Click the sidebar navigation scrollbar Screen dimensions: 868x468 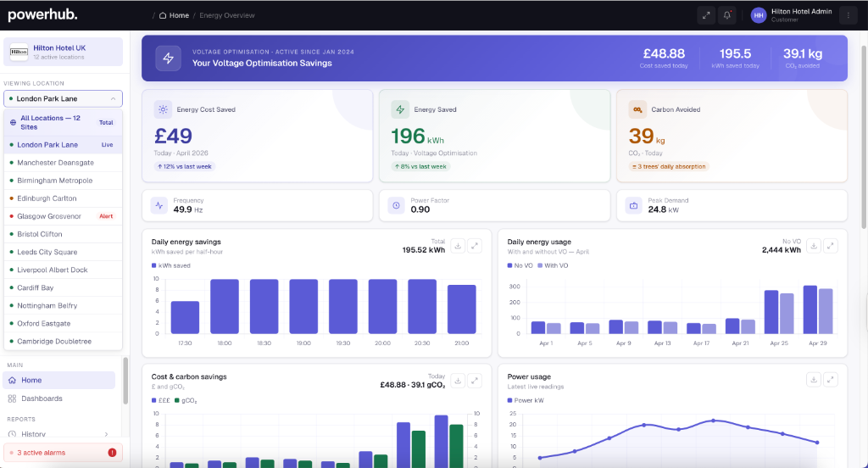tap(125, 381)
